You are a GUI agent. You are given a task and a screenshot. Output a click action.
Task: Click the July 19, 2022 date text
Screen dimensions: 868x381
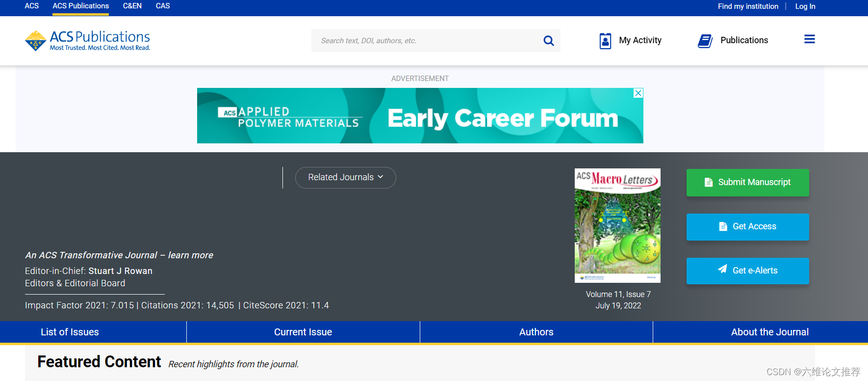pyautogui.click(x=618, y=305)
